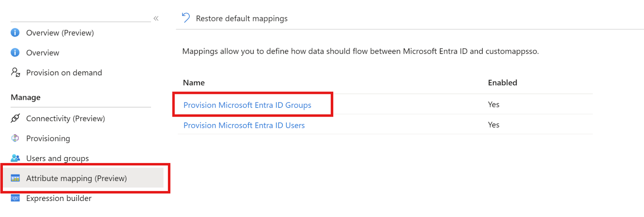The image size is (644, 217).
Task: Open Users and groups menu item
Action: pos(58,158)
